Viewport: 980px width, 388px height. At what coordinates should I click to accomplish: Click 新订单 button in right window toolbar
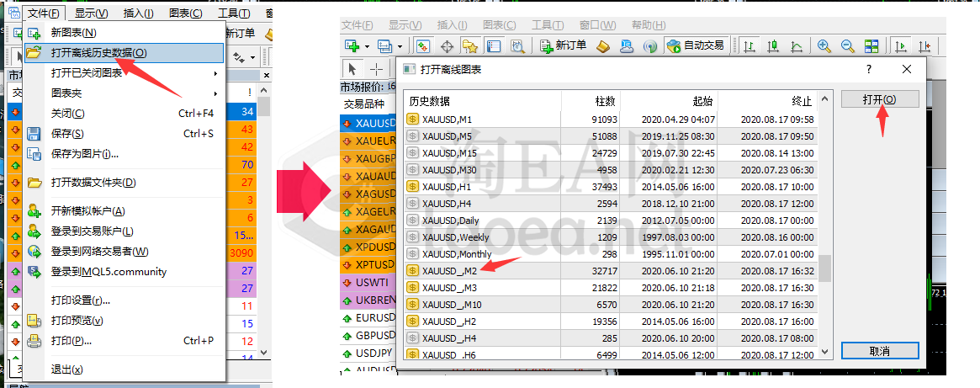point(563,45)
